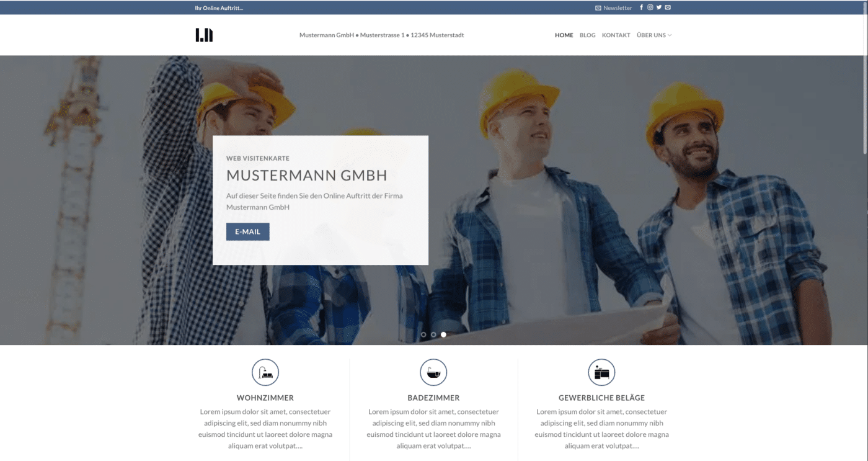The width and height of the screenshot is (868, 461).
Task: Click the Wohnzimmer circular icon
Action: point(265,372)
